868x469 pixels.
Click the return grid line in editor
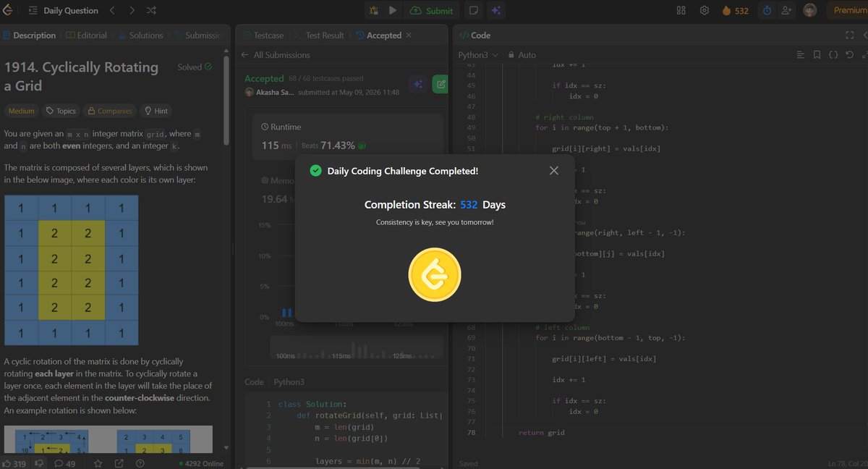[542, 433]
